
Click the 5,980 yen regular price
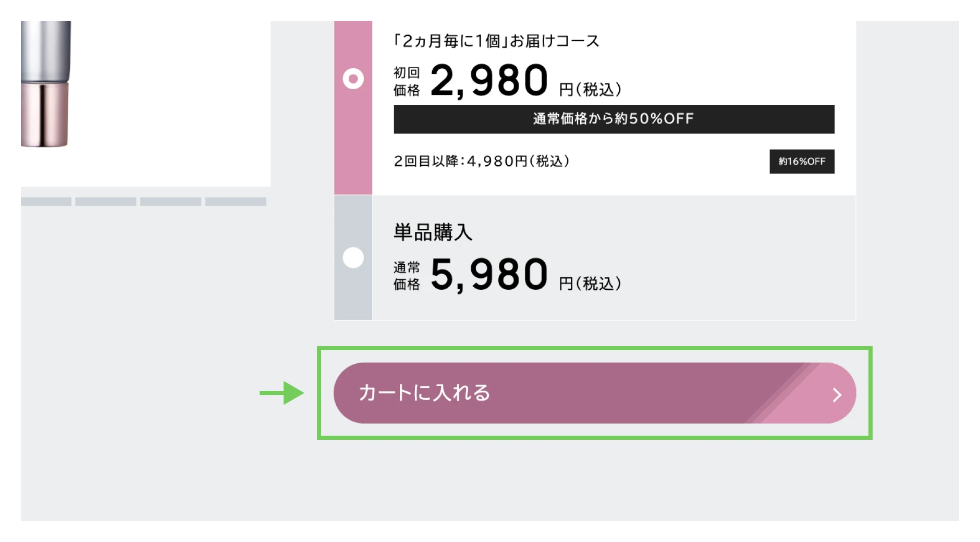coord(489,275)
